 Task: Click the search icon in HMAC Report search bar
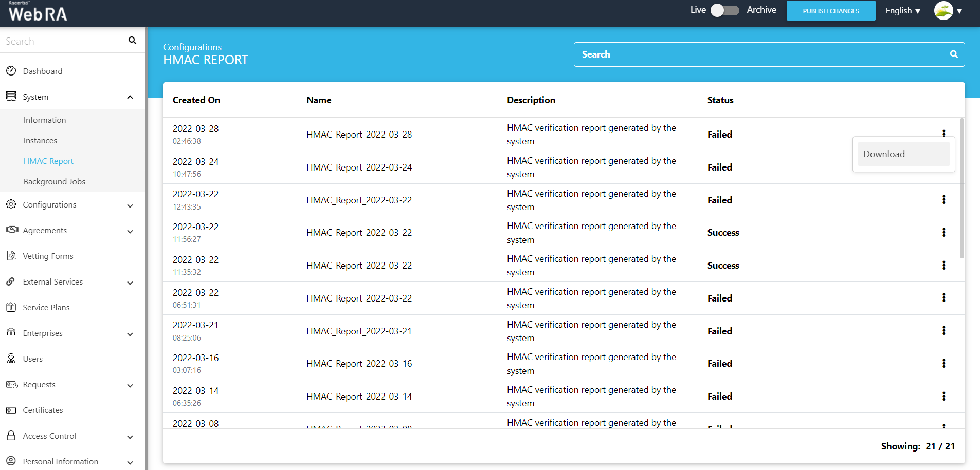tap(953, 54)
